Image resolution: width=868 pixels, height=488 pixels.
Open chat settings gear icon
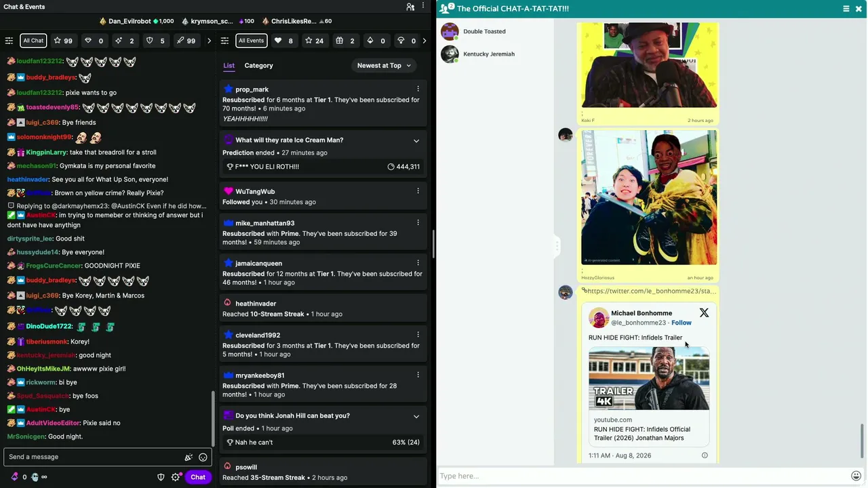(176, 477)
